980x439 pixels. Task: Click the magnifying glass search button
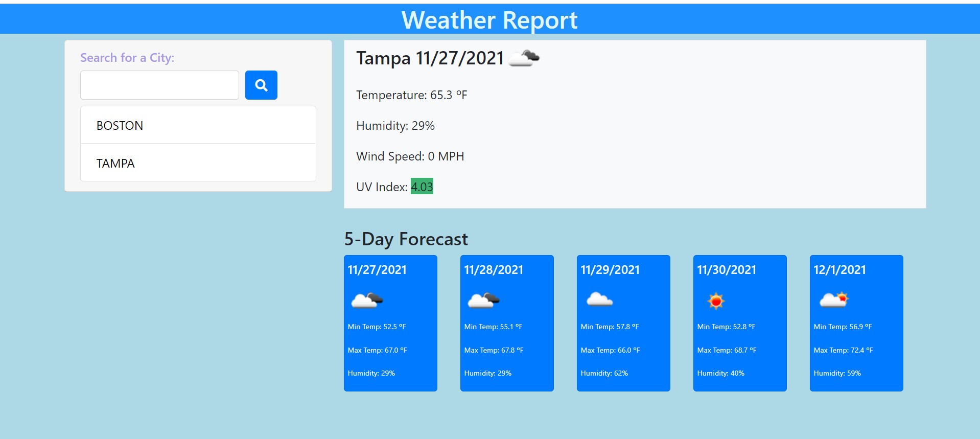coord(261,85)
